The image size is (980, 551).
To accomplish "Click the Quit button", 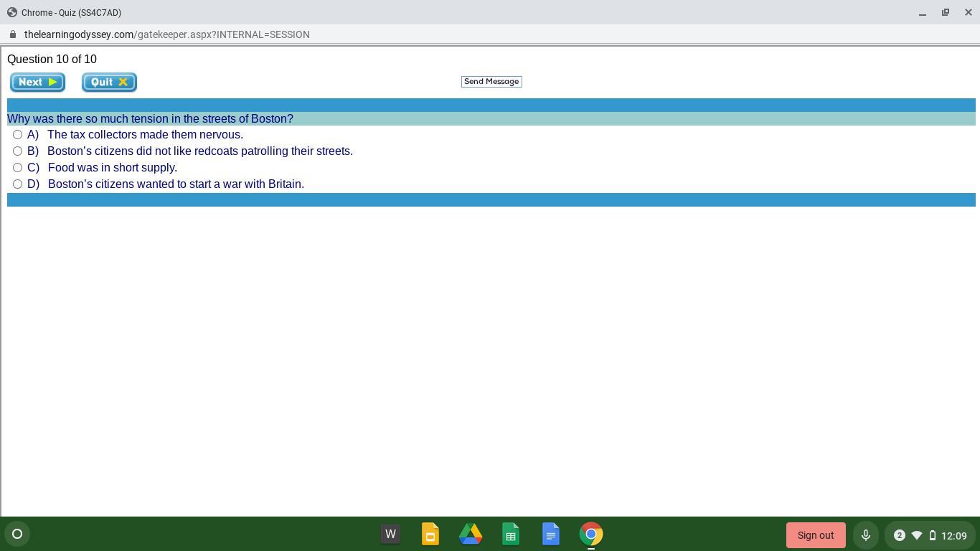I will [109, 83].
